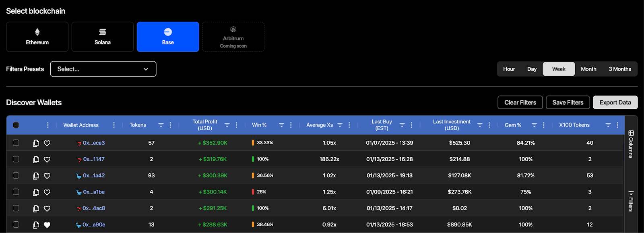Open column menu dots for Total Profit

pos(236,125)
